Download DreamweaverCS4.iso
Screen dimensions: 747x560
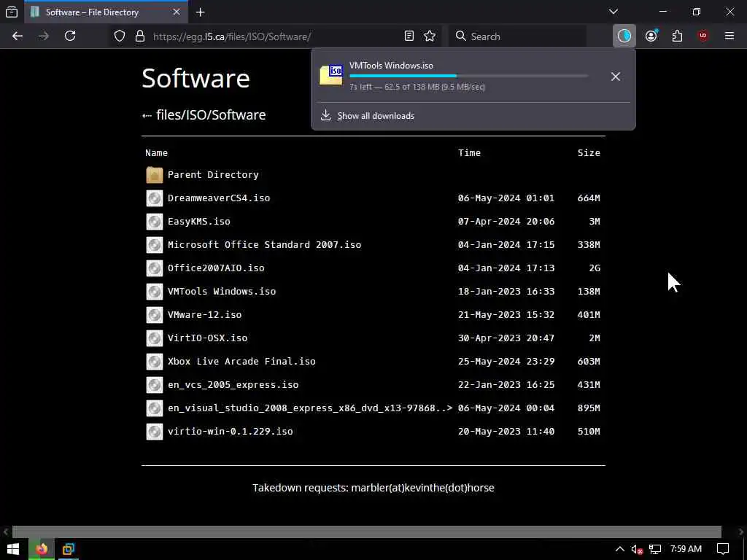pyautogui.click(x=219, y=198)
